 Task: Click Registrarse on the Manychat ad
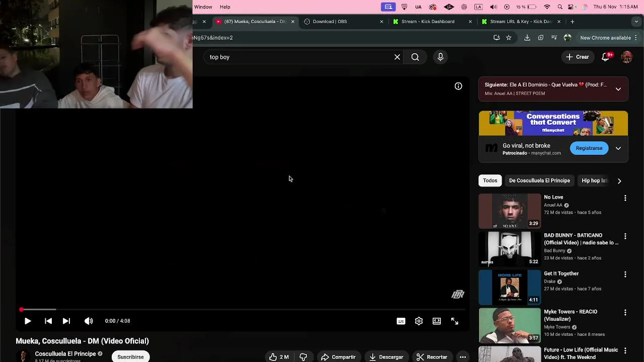589,148
